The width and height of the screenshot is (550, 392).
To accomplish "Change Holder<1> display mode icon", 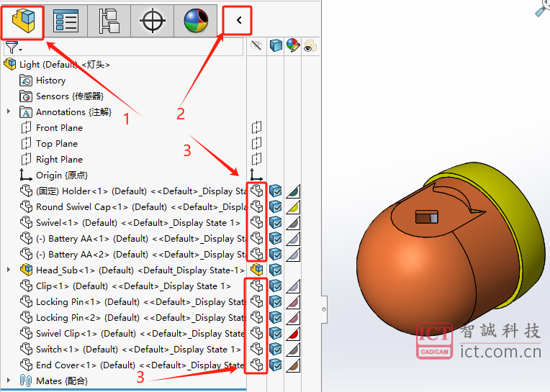I will (276, 191).
